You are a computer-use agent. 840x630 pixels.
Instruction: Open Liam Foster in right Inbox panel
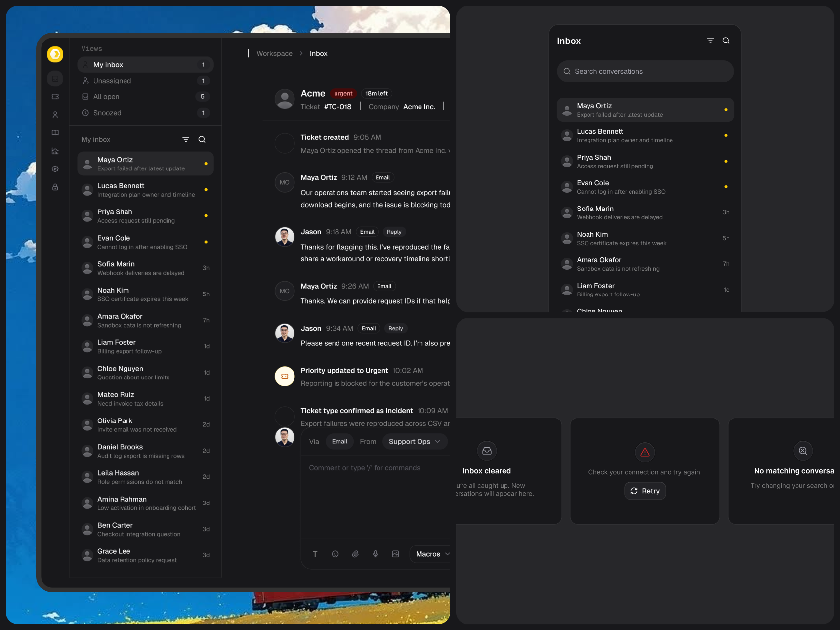[645, 290]
